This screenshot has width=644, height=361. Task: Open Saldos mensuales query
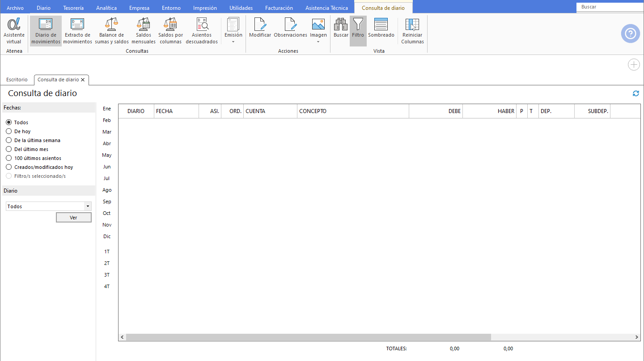[144, 31]
